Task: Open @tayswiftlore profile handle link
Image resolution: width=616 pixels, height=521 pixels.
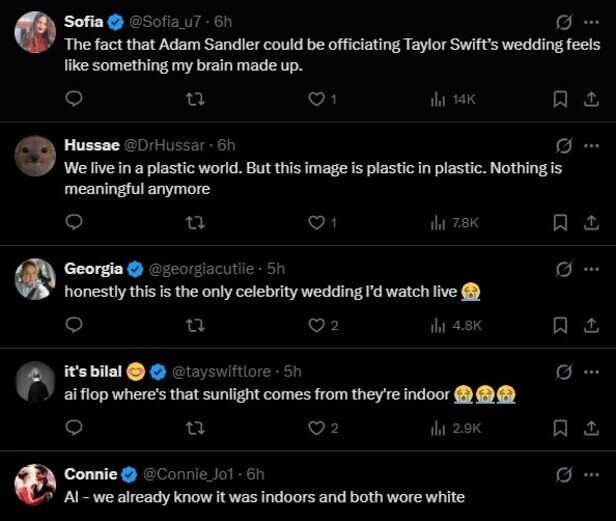Action: pyautogui.click(x=222, y=372)
